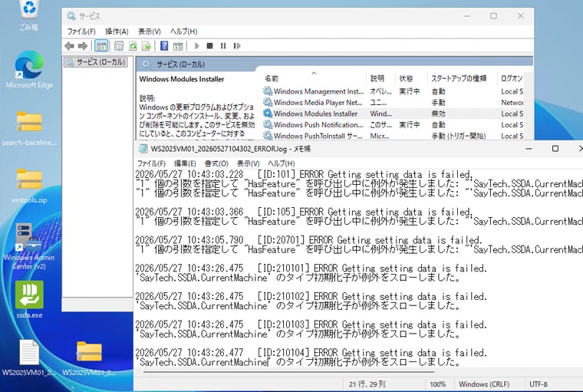Open ヘルプ(H) menu in Notepad
This screenshot has height=392, width=583.
point(281,163)
